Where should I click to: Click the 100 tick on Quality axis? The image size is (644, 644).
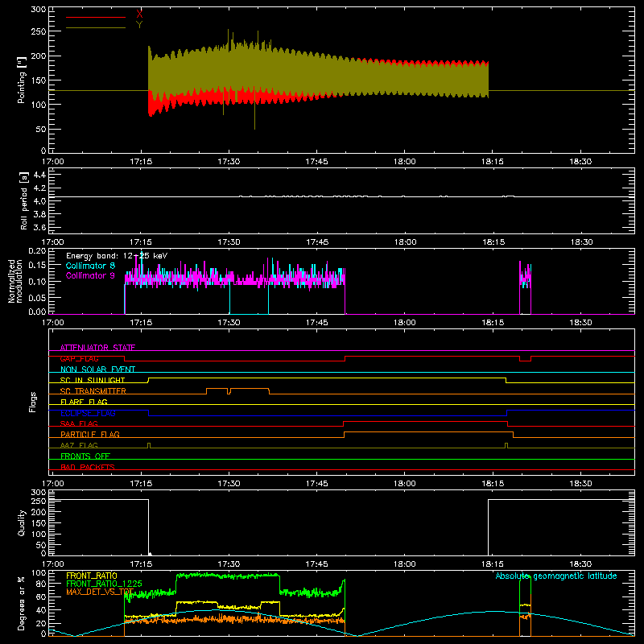tap(39, 534)
